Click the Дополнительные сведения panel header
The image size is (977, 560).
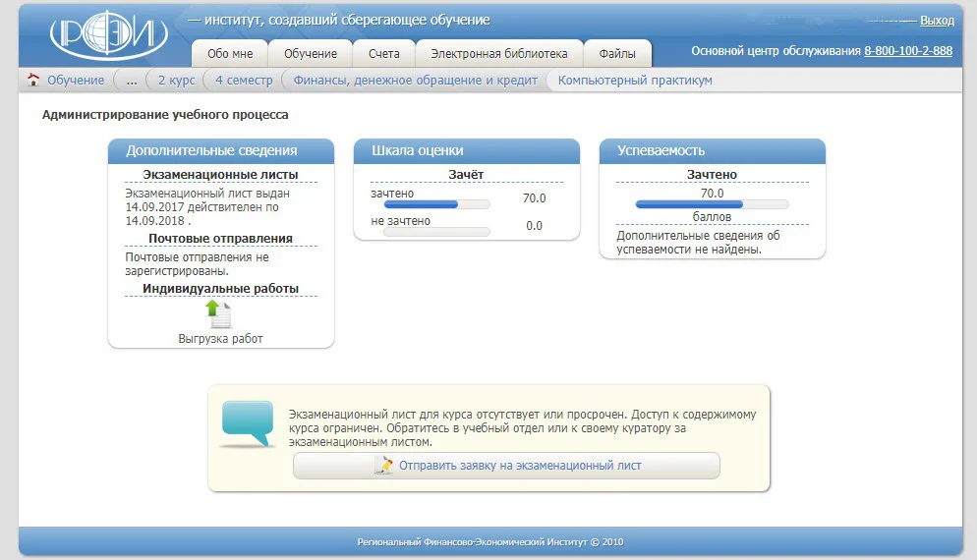click(221, 150)
